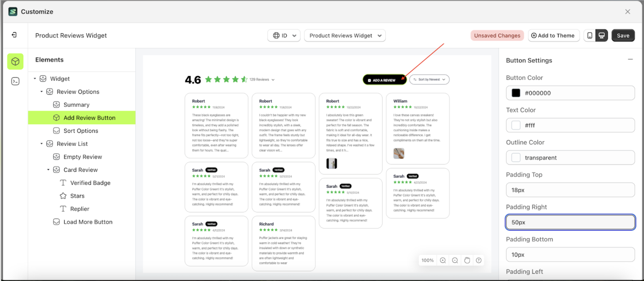The image size is (644, 281).
Task: Click the exit editor icon in the left sidebar
Action: (x=14, y=35)
